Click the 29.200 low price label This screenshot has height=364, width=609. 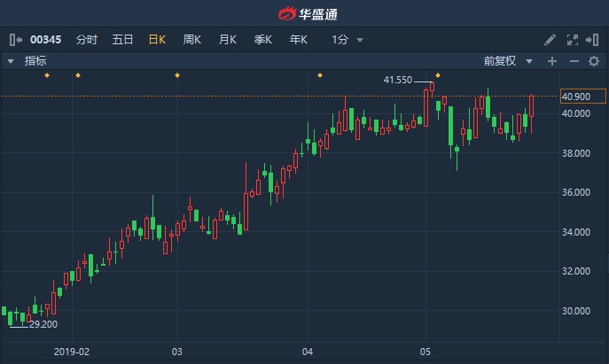(x=43, y=324)
